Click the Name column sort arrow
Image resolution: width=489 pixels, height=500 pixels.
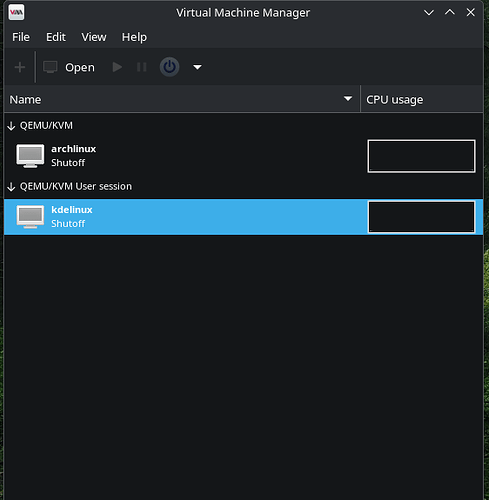(348, 99)
